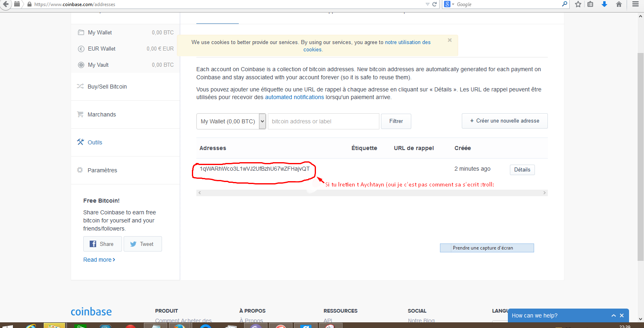644x328 pixels.
Task: Dismiss the cookies notice with X
Action: click(x=450, y=40)
